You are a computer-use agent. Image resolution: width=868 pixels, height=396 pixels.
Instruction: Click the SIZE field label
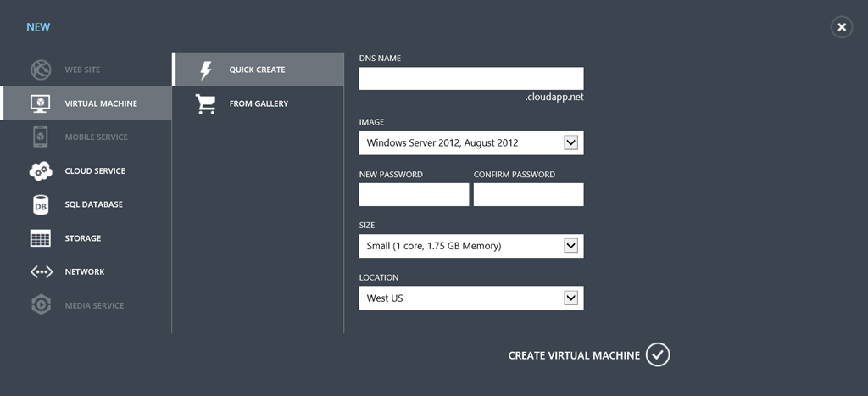(x=367, y=226)
